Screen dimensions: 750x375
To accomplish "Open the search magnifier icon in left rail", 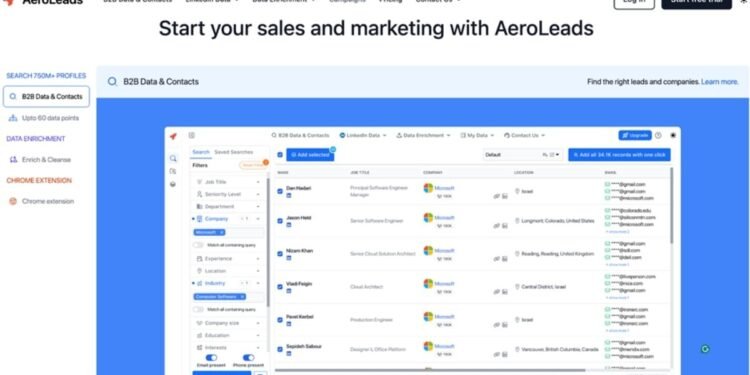I will tap(173, 158).
